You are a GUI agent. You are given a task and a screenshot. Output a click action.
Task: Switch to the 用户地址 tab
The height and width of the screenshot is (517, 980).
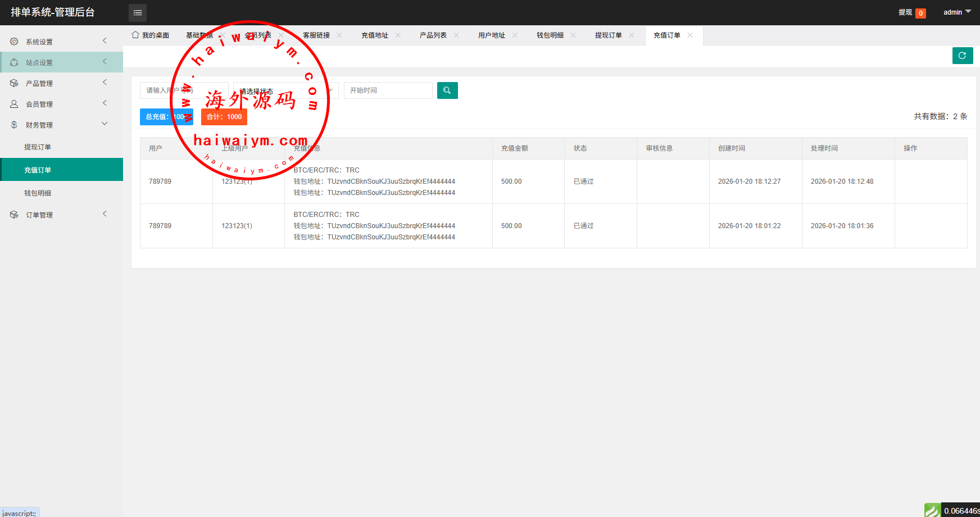[x=491, y=35]
